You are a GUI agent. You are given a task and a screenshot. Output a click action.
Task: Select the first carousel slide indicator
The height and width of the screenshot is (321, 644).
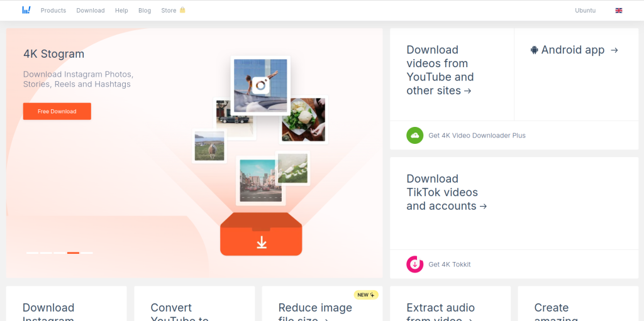[32, 253]
